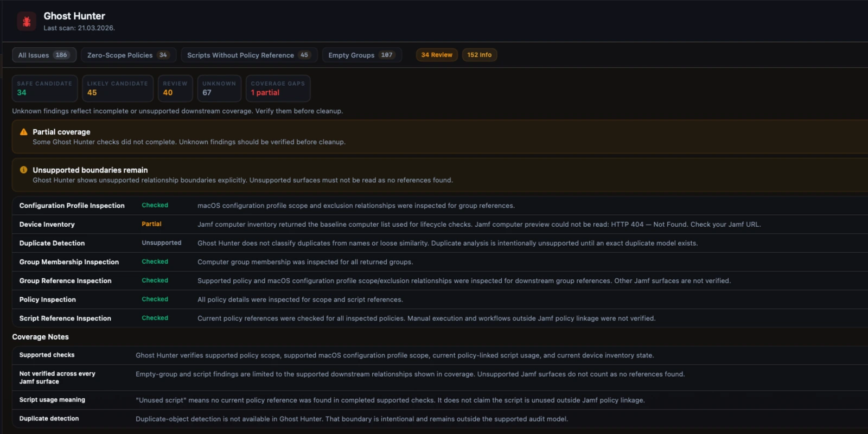Click the Unknown findings explanation sentence

(x=177, y=111)
